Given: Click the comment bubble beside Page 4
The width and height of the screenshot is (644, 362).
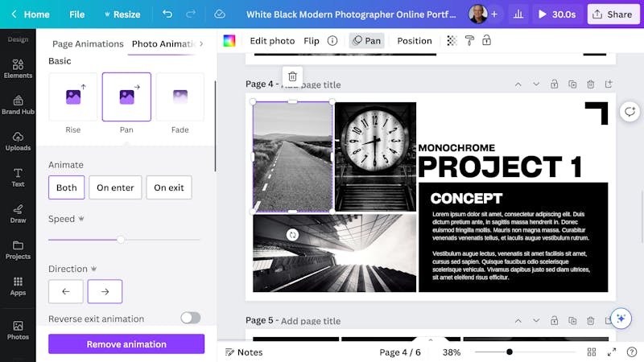Looking at the screenshot, I should 630,112.
